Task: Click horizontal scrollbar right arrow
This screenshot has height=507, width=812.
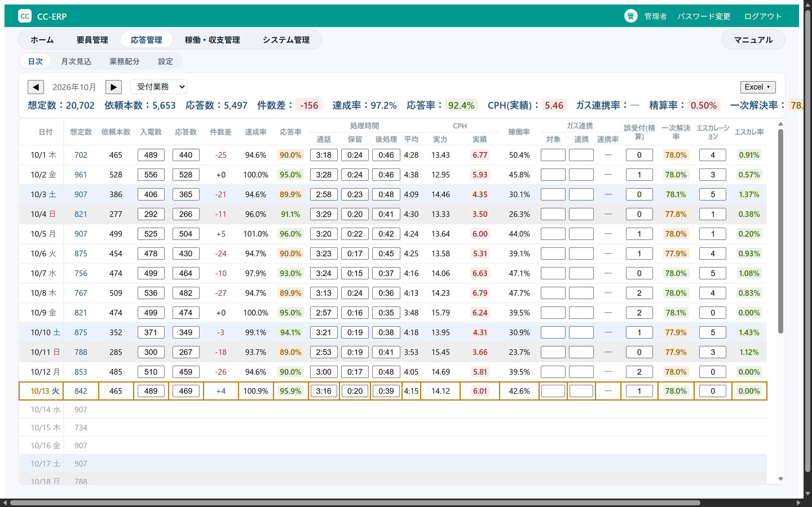Action: (798, 503)
